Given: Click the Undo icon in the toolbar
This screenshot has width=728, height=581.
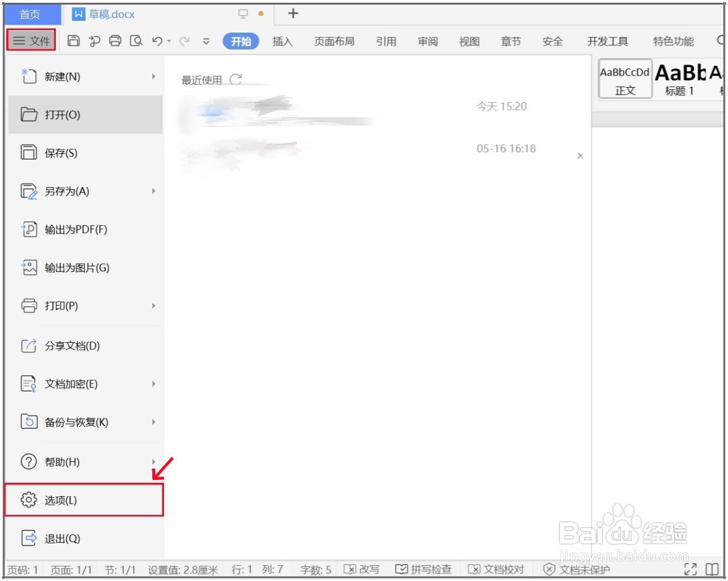Looking at the screenshot, I should 157,40.
